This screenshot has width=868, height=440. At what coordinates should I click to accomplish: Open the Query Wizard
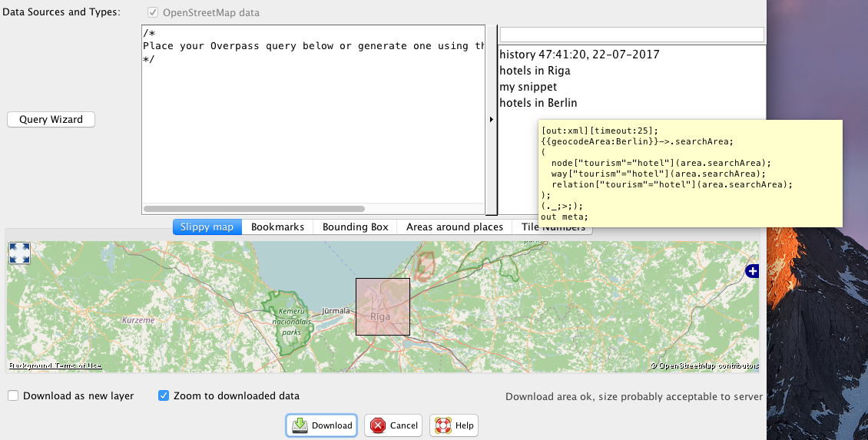point(51,120)
